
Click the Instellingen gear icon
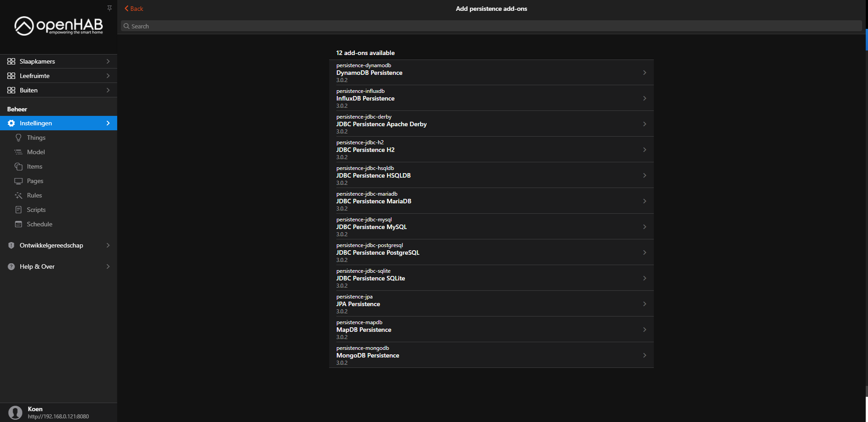(11, 123)
